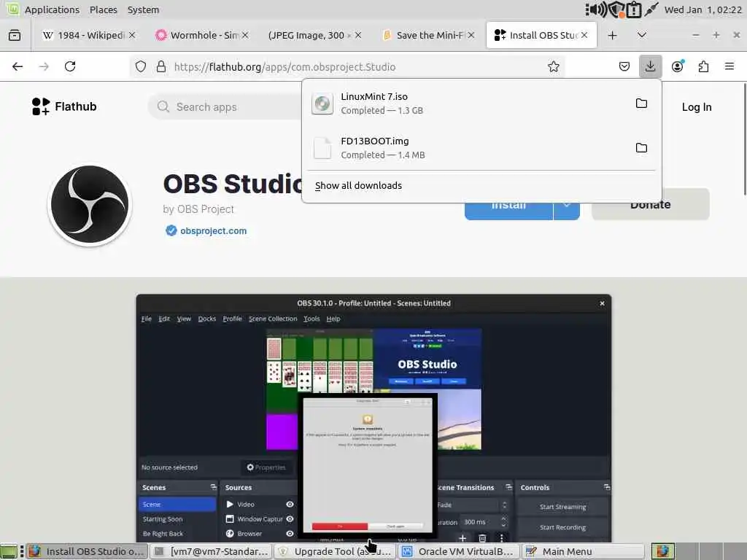
Task: Click the Flathub logo
Action: (64, 106)
